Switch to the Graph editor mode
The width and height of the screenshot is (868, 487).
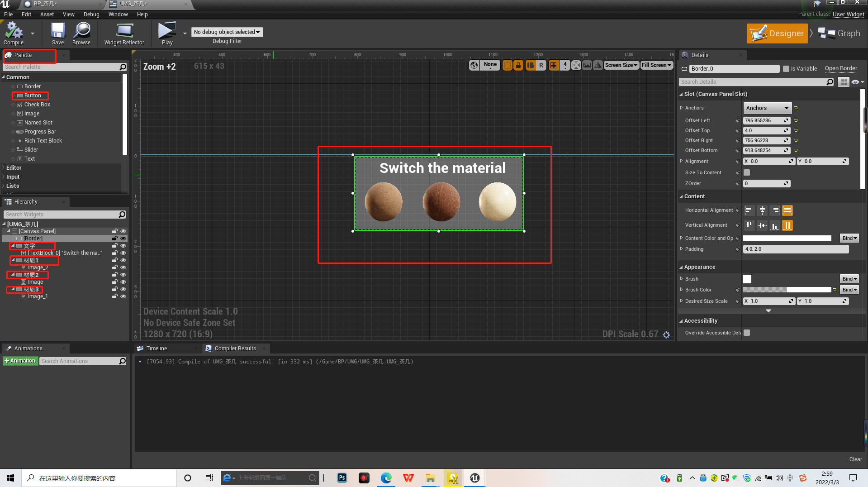pyautogui.click(x=840, y=33)
